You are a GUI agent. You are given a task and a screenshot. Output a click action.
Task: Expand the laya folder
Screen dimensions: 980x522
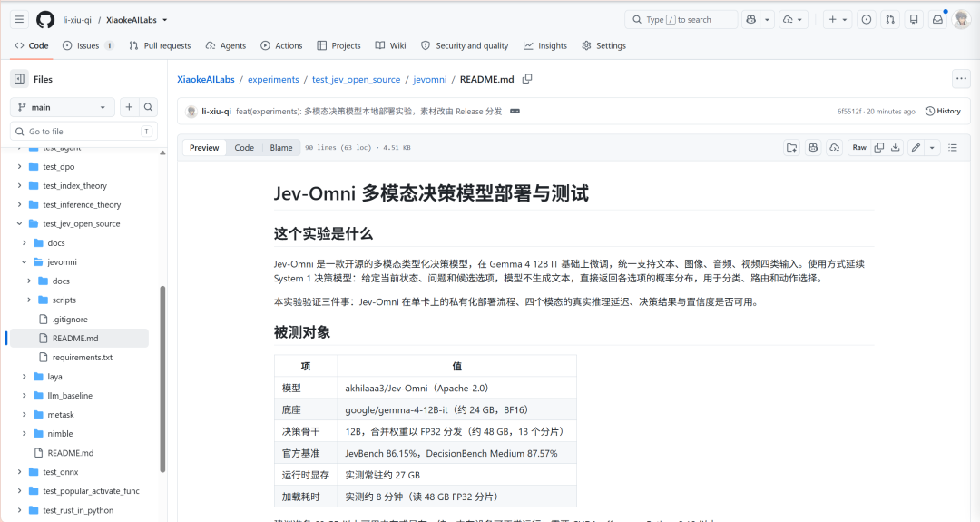point(24,377)
